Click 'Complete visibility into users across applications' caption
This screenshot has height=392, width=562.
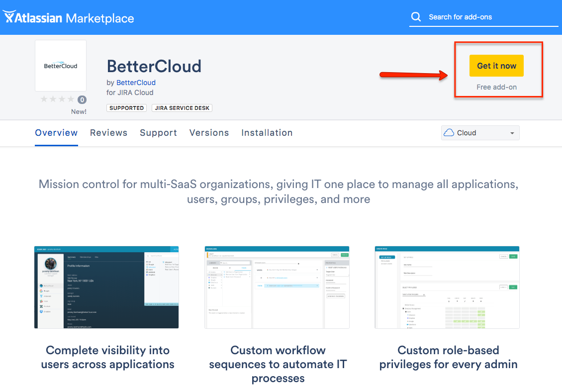coord(107,357)
